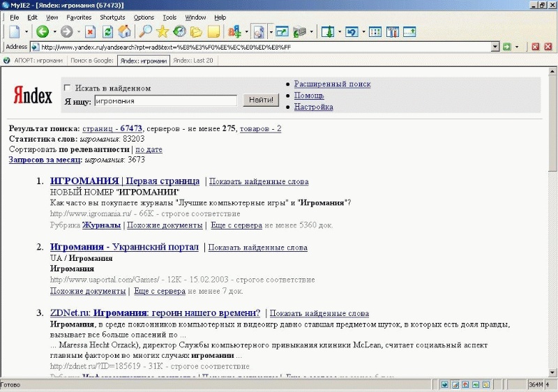The width and height of the screenshot is (558, 392).
Task: Open result 'ИГРОМАНИЯ | Первая страница'
Action: (x=125, y=181)
